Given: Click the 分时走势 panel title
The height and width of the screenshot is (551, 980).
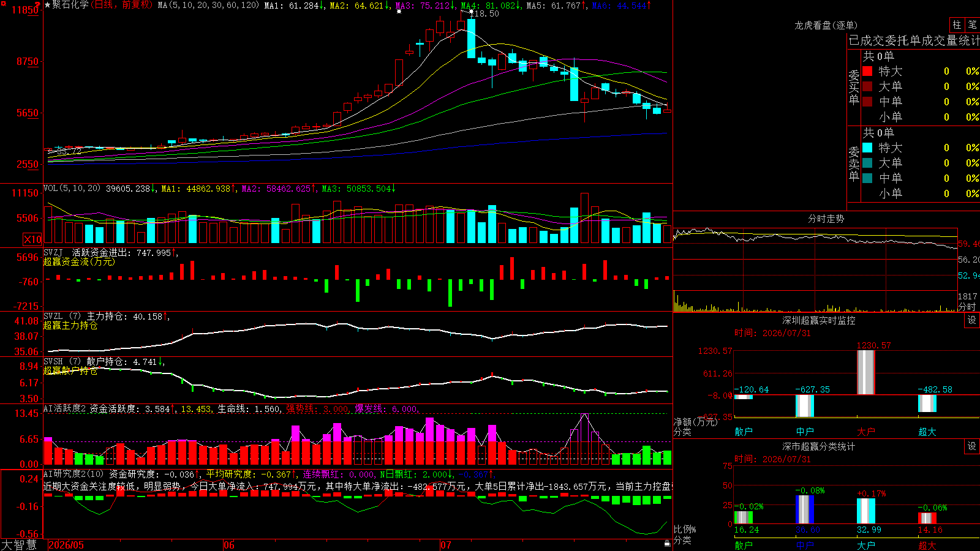Looking at the screenshot, I should (826, 219).
